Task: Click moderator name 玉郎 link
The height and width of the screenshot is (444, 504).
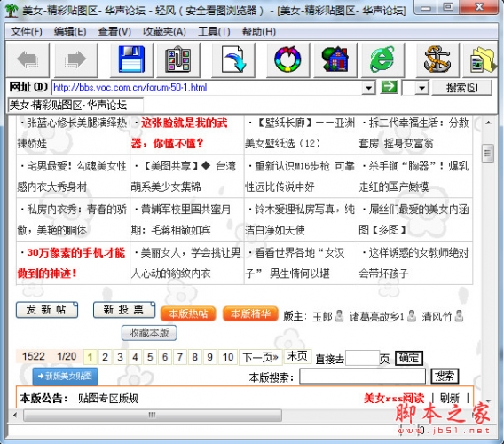Action: pyautogui.click(x=322, y=317)
